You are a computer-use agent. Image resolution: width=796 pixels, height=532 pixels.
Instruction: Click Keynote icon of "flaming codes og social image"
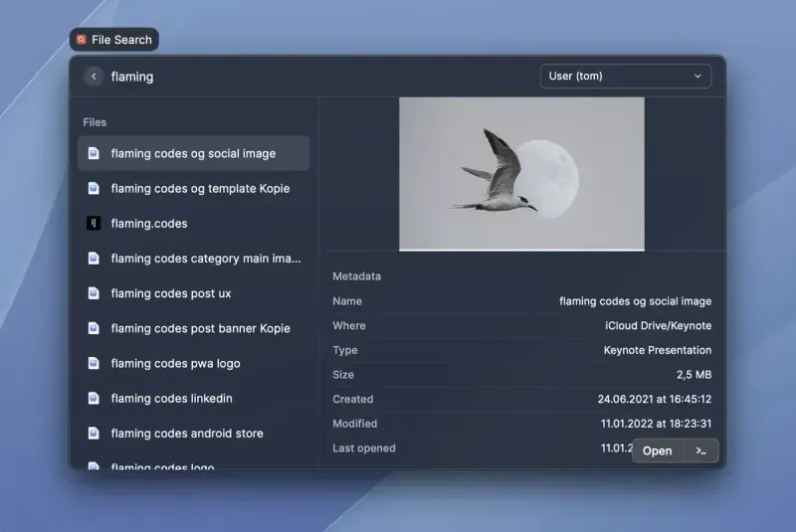pyautogui.click(x=94, y=153)
